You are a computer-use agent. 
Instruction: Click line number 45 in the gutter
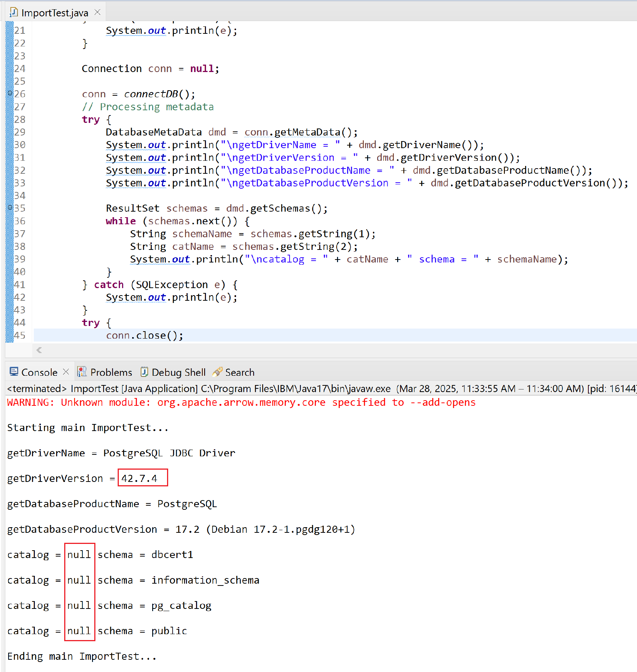(x=20, y=335)
